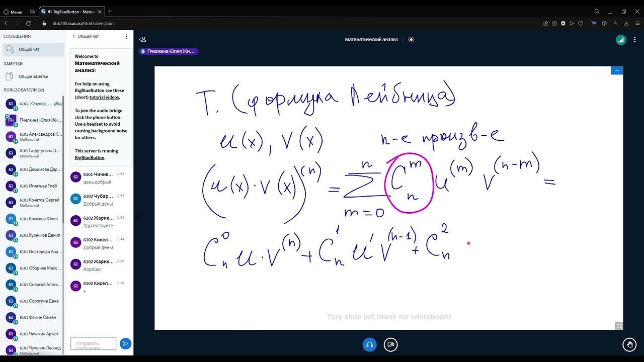Select user 6101 Нестерова

[33, 251]
